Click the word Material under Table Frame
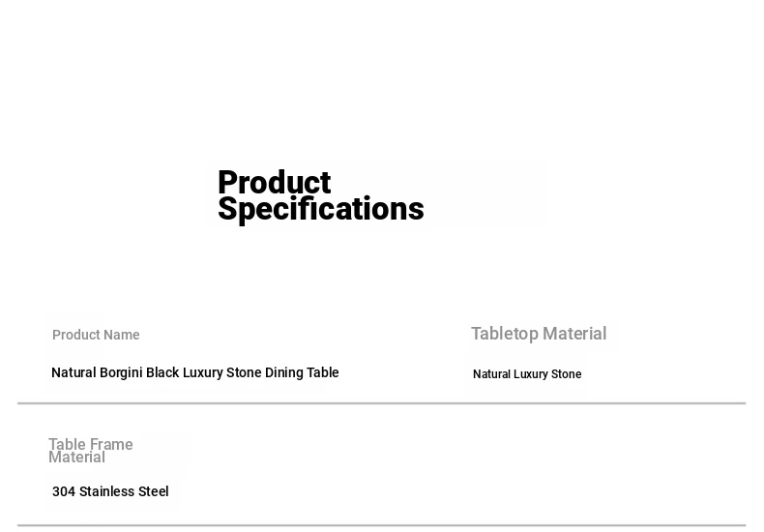Screen dimensions: 764x532 [x=76, y=458]
